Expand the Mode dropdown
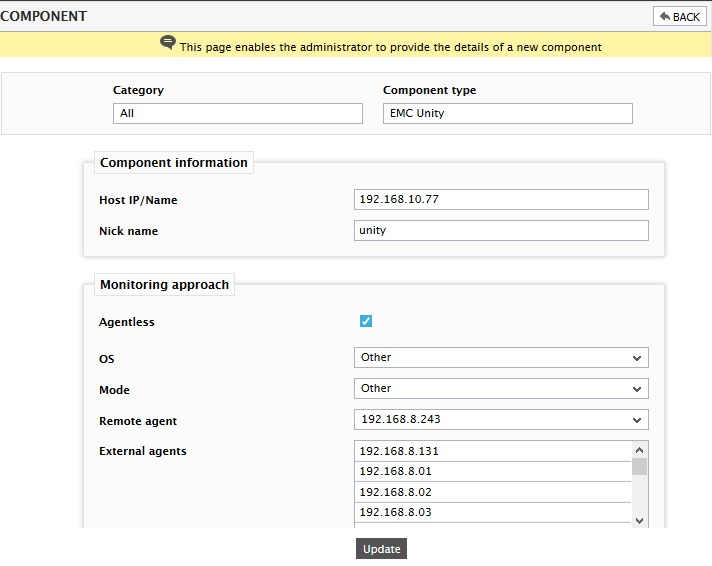The image size is (712, 566). 501,388
